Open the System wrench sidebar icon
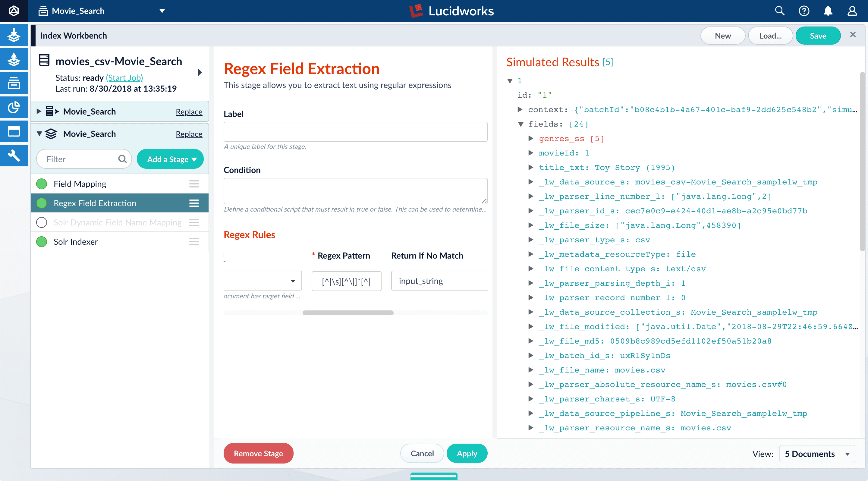 pos(14,155)
